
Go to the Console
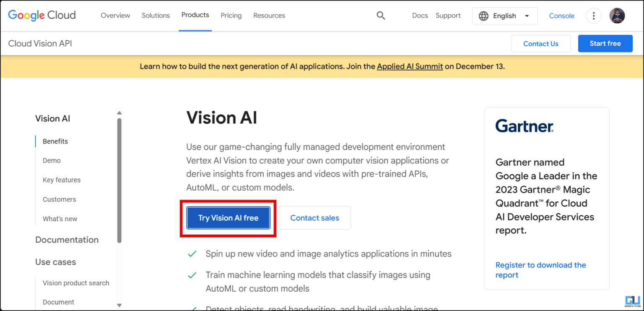coord(561,16)
